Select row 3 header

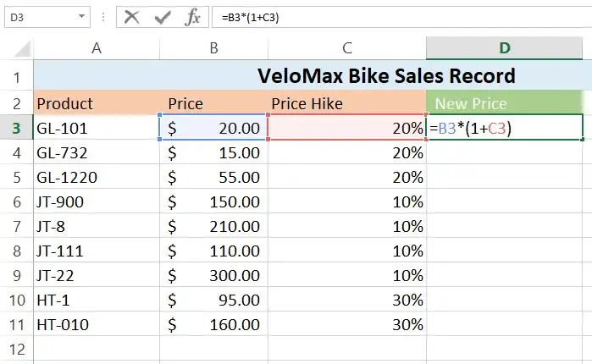point(16,128)
